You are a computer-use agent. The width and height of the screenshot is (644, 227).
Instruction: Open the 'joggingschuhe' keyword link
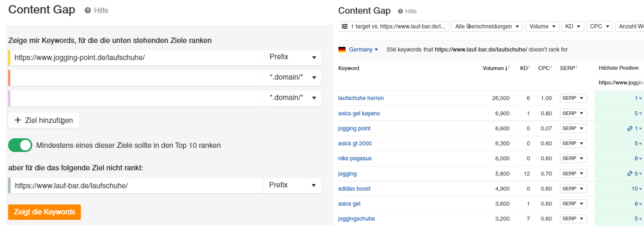coord(357,219)
